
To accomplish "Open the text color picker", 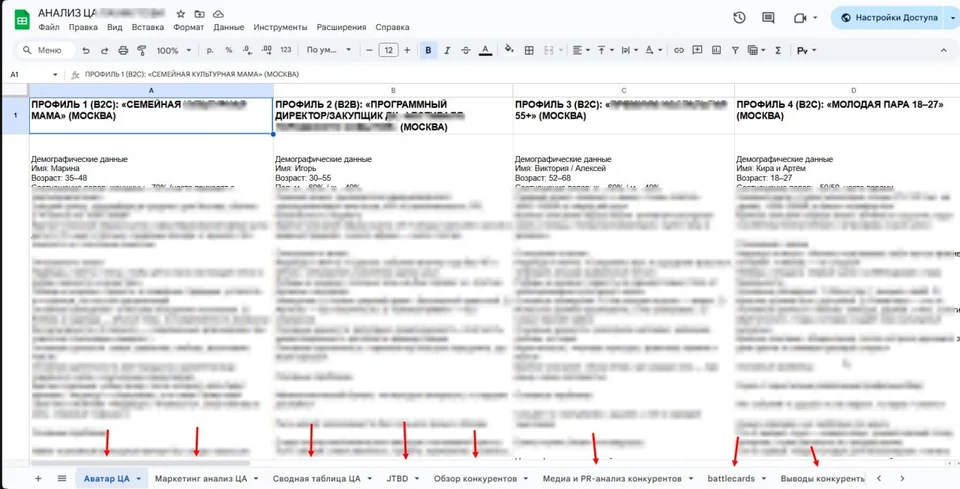I will pyautogui.click(x=486, y=50).
